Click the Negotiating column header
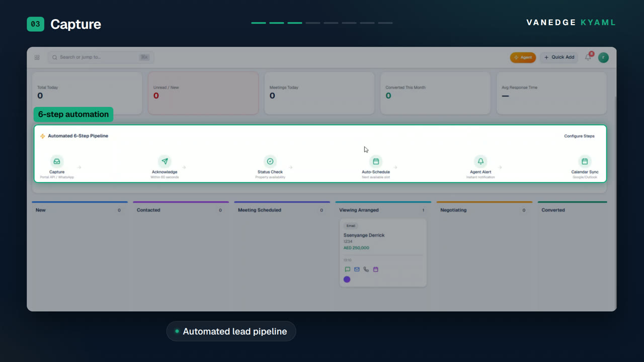This screenshot has width=644, height=362. point(484,210)
